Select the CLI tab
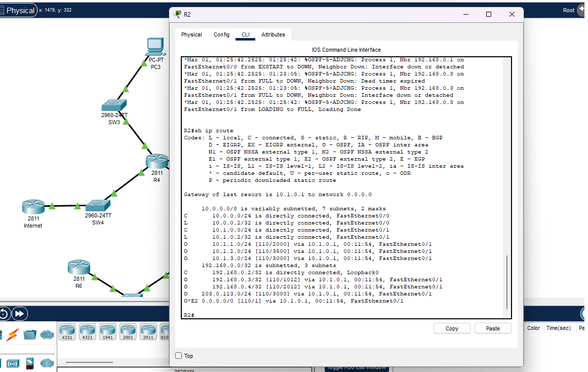Viewport: 588px width, 372px height. (246, 34)
